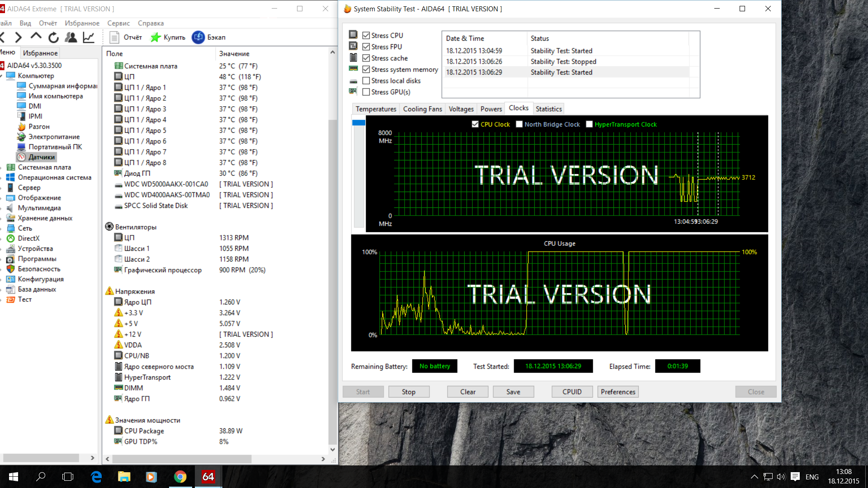The height and width of the screenshot is (488, 868).
Task: Expand the Системная плата tree node
Action: tap(1, 168)
